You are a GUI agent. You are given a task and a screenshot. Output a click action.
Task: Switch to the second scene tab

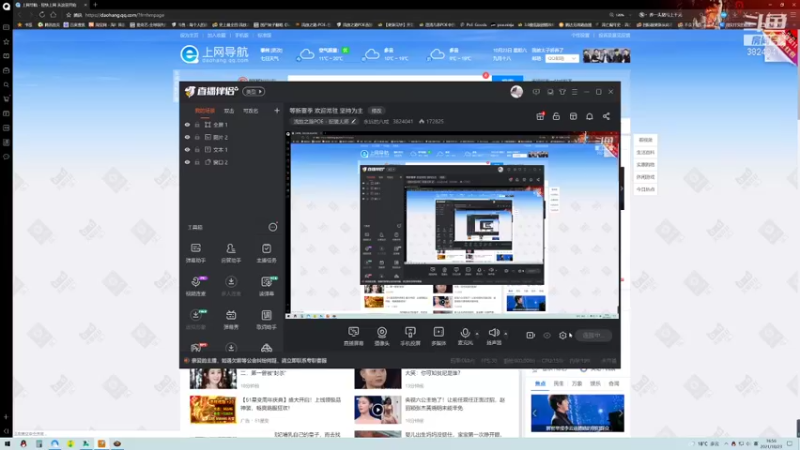pyautogui.click(x=229, y=111)
